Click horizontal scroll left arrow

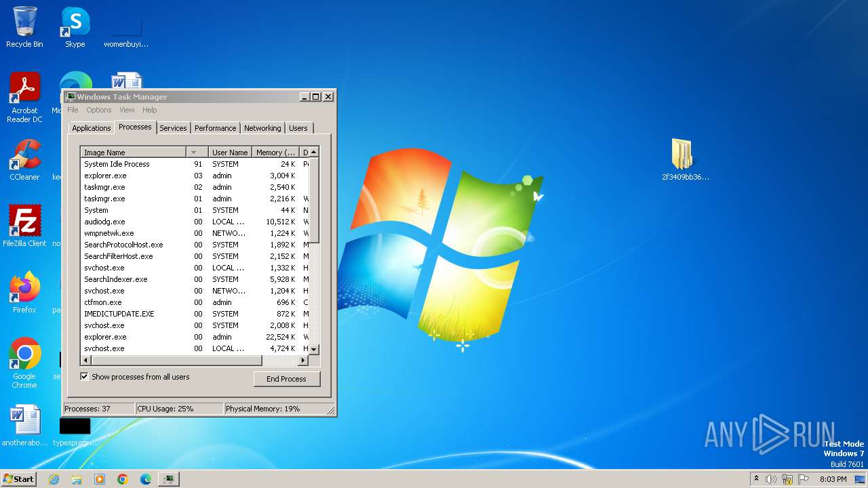[x=85, y=360]
